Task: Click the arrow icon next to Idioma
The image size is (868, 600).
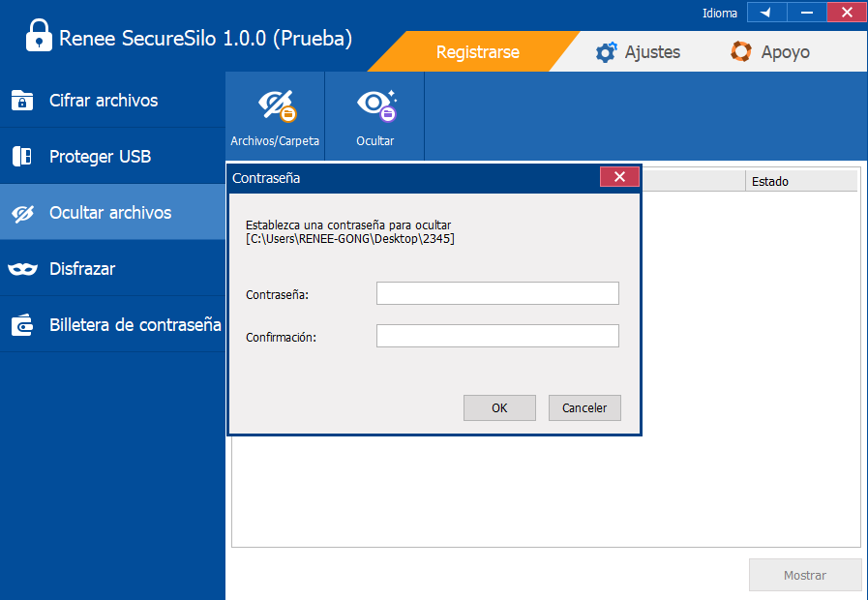Action: point(766,13)
